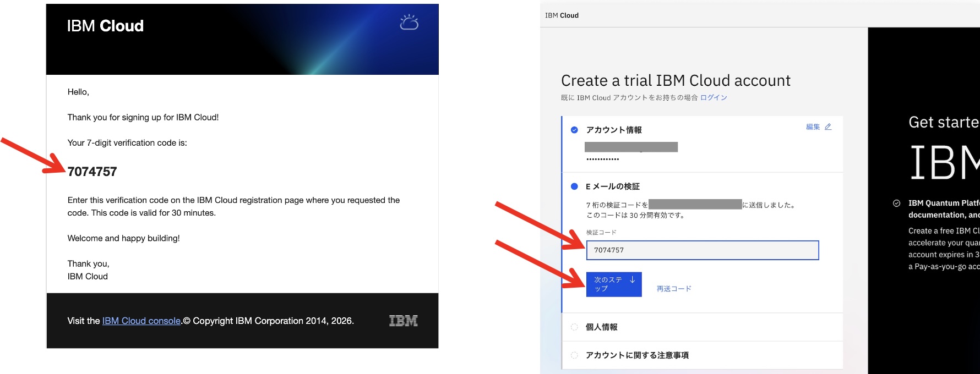Click the 次のステップ button

click(614, 284)
